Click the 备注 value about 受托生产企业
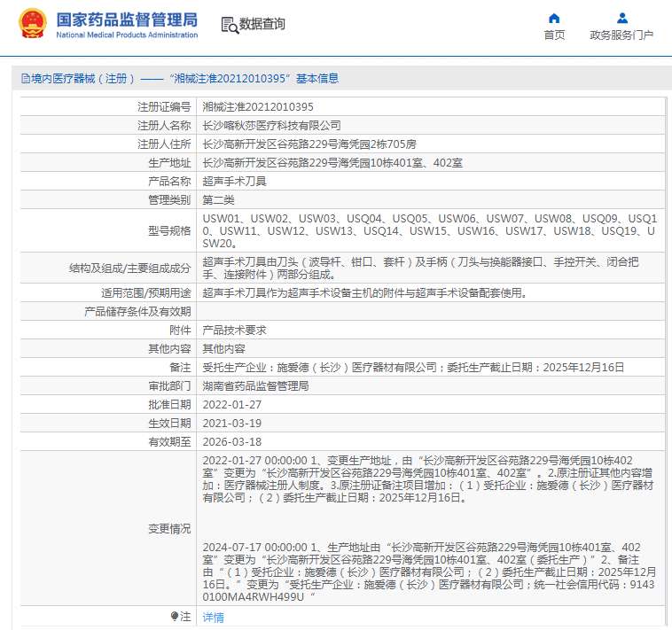 coord(413,368)
